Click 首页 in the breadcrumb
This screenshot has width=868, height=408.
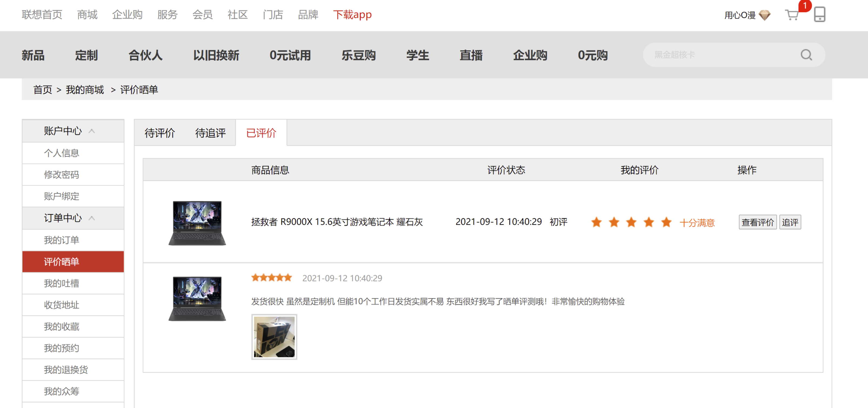coord(42,90)
